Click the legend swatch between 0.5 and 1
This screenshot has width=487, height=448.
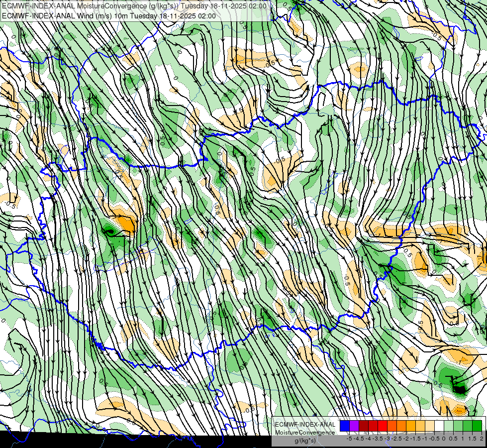coord(458,426)
